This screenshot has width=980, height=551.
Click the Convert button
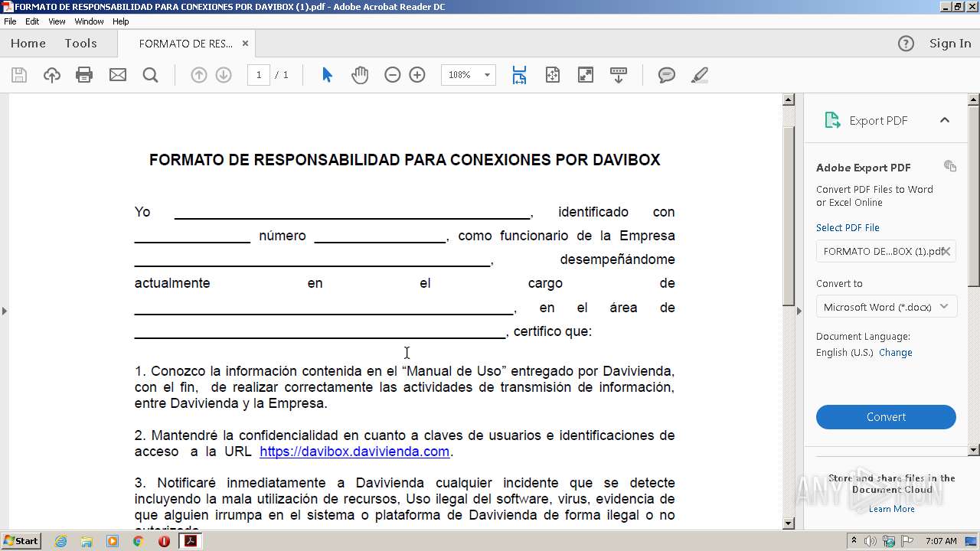tap(886, 417)
